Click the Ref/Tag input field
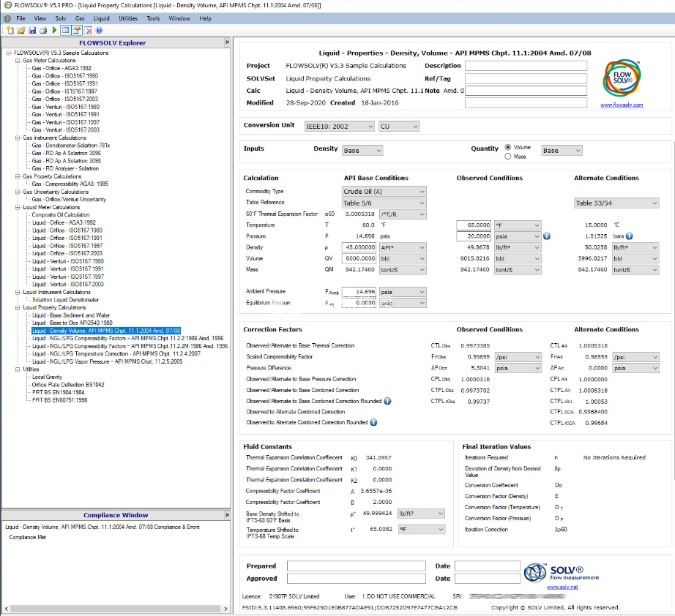 click(526, 79)
